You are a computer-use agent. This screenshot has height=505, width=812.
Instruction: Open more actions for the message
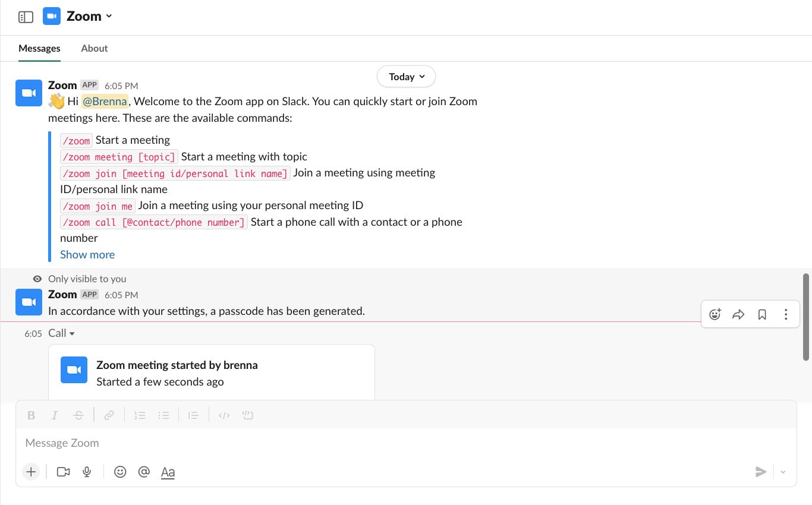pos(786,315)
